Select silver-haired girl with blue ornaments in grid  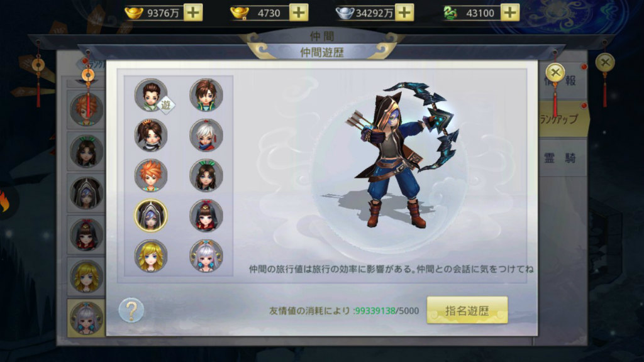pyautogui.click(x=206, y=256)
